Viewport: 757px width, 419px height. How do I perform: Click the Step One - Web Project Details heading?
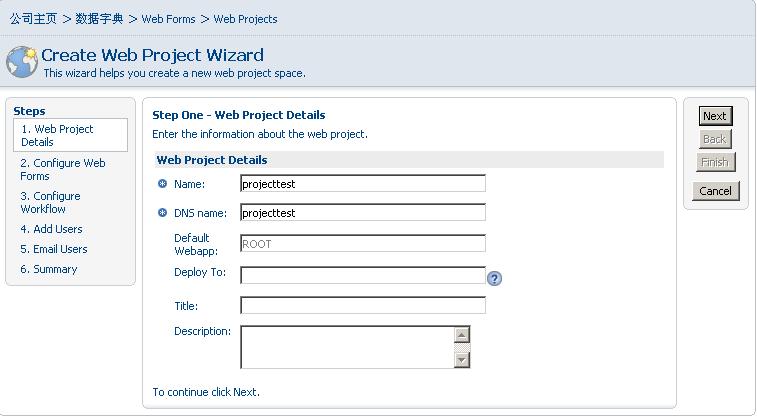(x=239, y=115)
